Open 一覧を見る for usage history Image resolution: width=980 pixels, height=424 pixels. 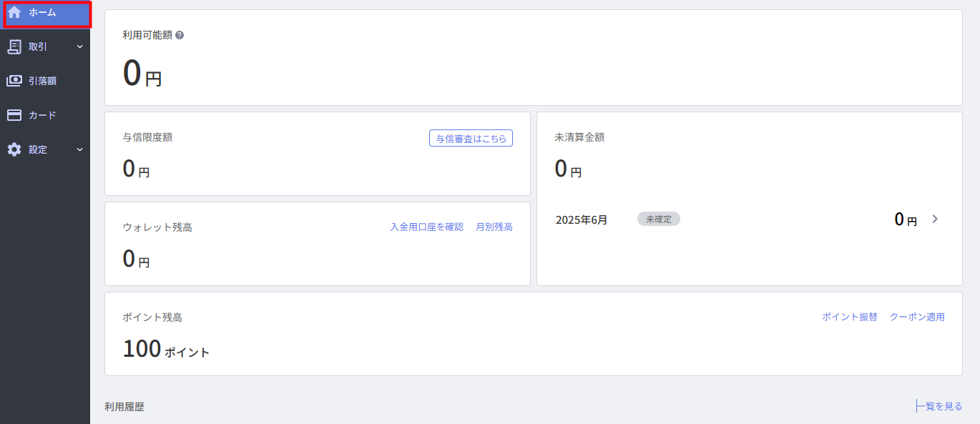(x=939, y=406)
